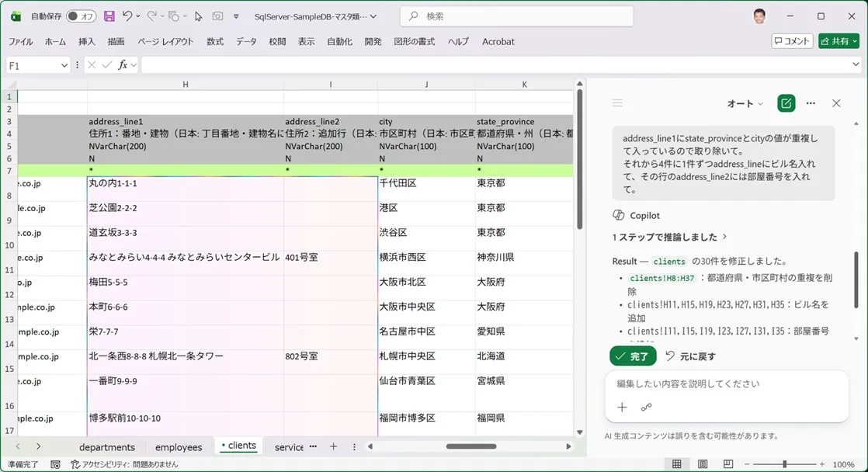Switch to Page Layout view icon
This screenshot has height=472, width=868.
point(703,464)
